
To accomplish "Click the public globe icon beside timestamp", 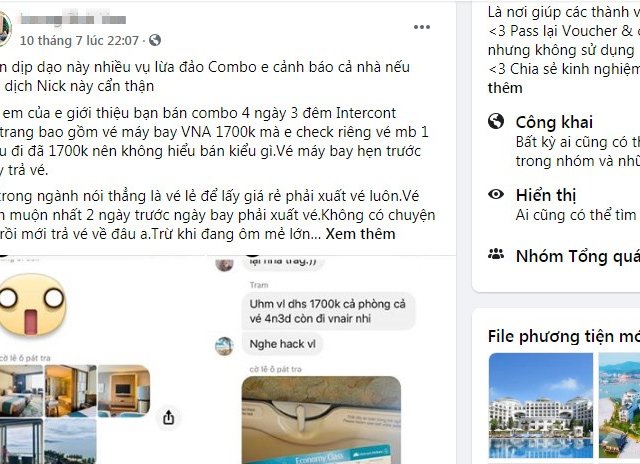I will [x=155, y=40].
